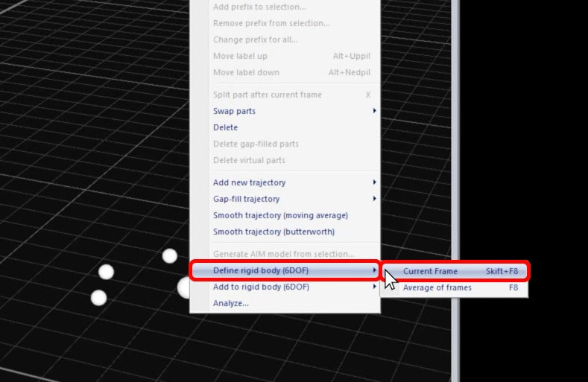Expand arrow beside Add new trajectory
The image size is (588, 382).
pyautogui.click(x=374, y=182)
